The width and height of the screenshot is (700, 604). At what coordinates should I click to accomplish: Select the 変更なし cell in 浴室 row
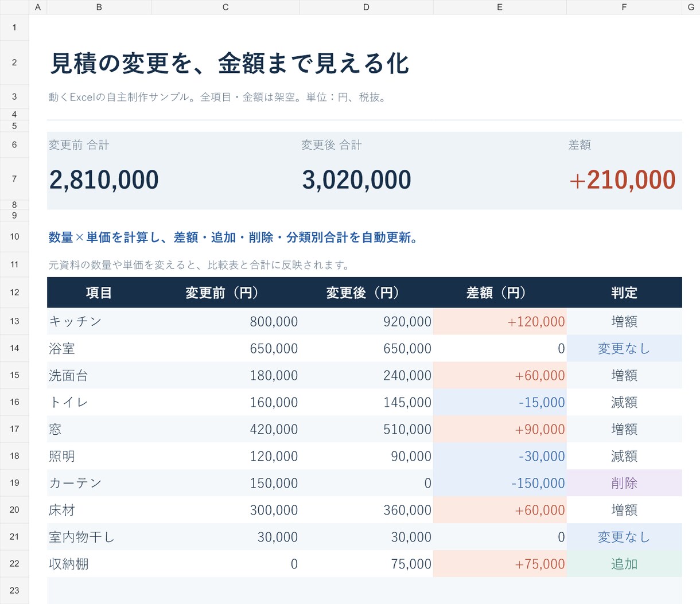tap(624, 348)
